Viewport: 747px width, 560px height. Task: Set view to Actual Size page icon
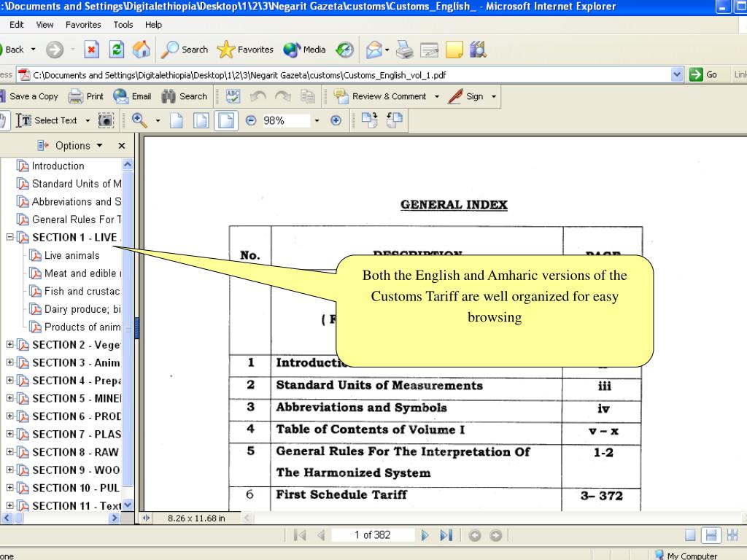tap(177, 120)
